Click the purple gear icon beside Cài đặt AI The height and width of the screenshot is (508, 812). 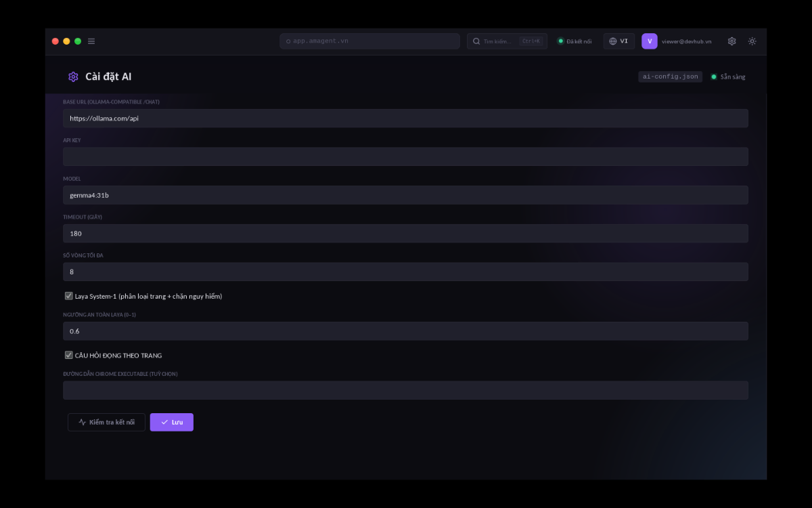73,77
